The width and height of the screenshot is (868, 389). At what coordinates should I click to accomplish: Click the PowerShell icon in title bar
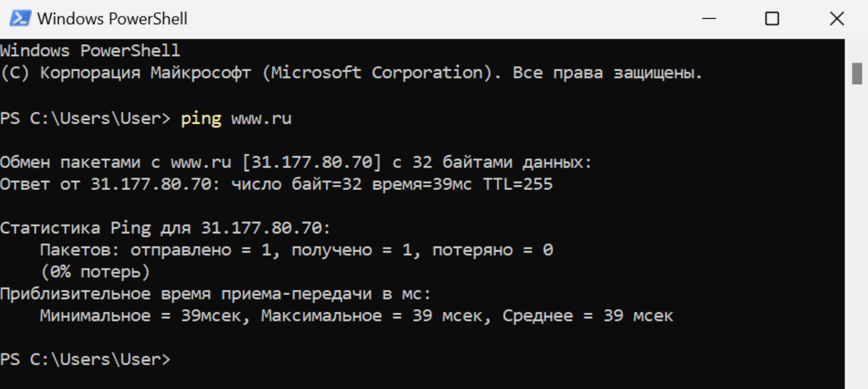pos(20,19)
